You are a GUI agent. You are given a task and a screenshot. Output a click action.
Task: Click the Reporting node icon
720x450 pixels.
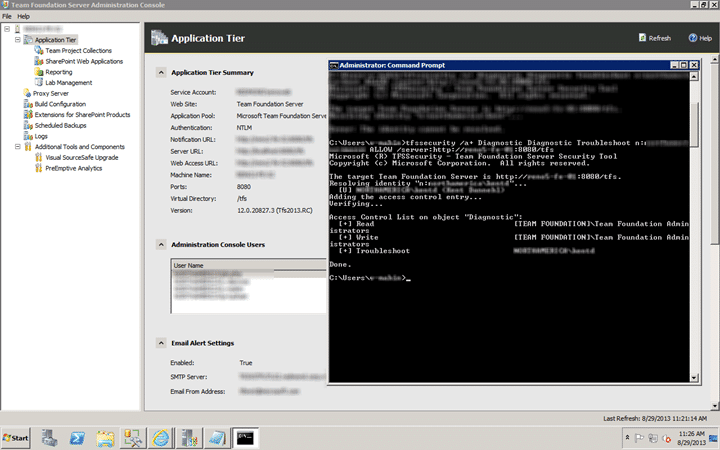tap(39, 72)
